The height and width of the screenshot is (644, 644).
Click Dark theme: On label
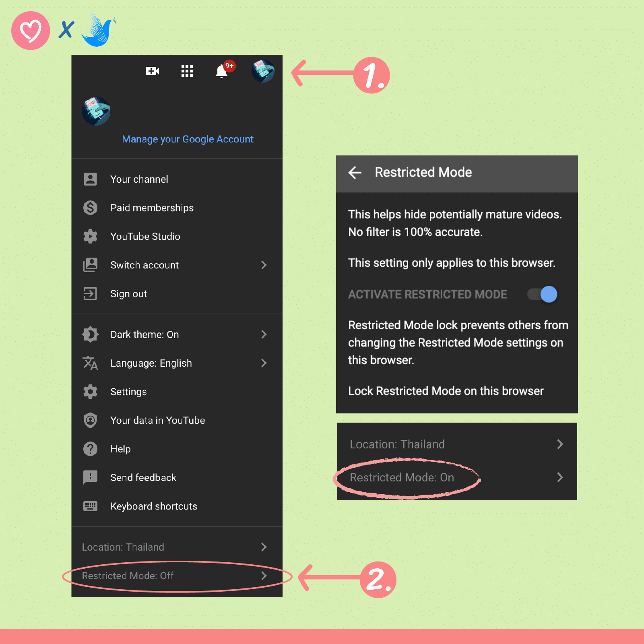point(144,334)
